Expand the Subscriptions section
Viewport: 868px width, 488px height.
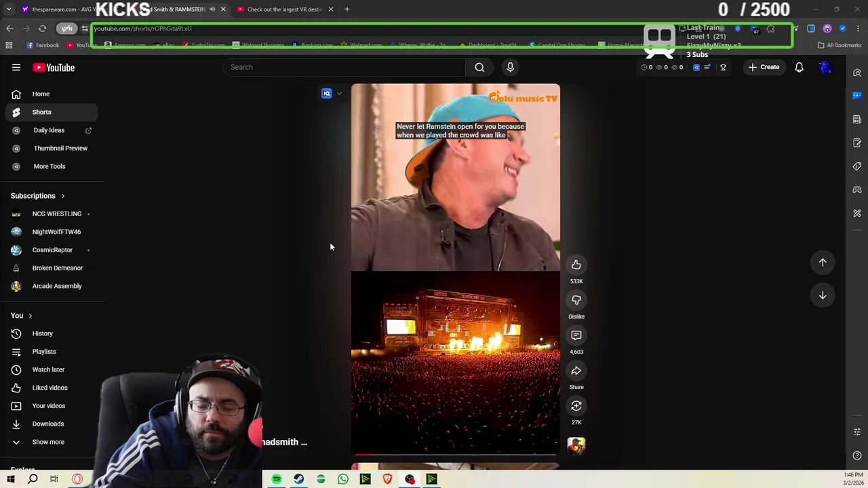(x=38, y=196)
